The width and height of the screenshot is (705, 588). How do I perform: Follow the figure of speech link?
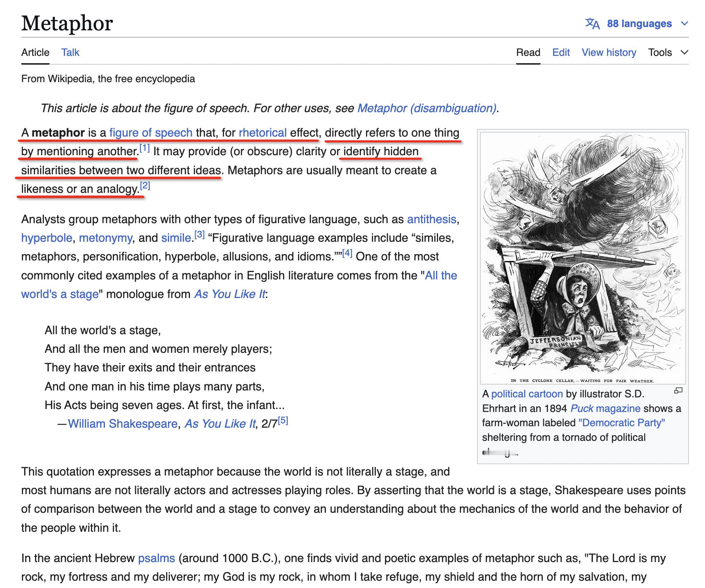coord(151,133)
